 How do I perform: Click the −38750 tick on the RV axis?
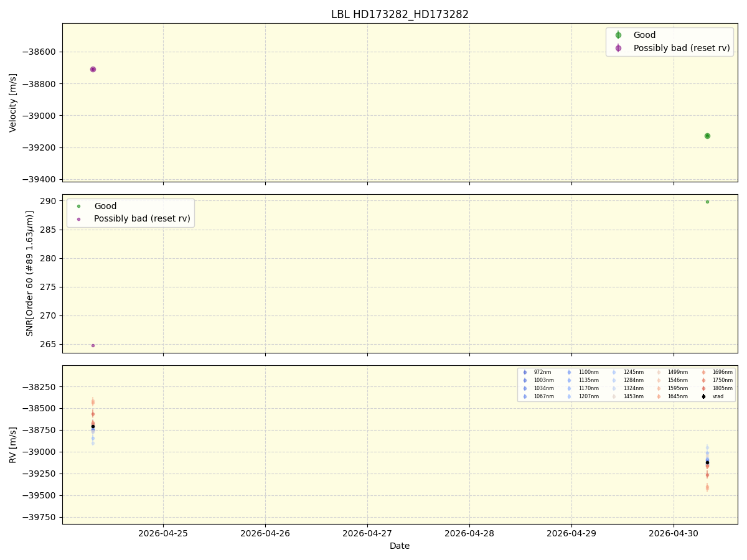[40, 430]
